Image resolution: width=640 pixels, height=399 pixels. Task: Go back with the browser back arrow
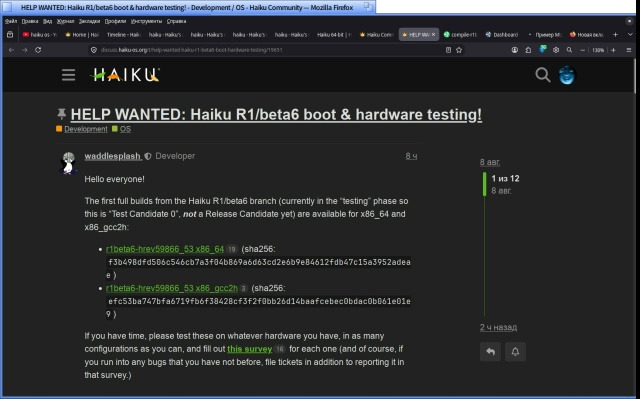11,50
